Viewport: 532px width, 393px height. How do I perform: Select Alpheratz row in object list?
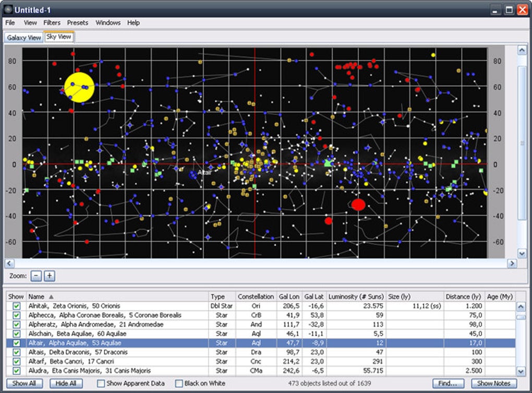96,325
